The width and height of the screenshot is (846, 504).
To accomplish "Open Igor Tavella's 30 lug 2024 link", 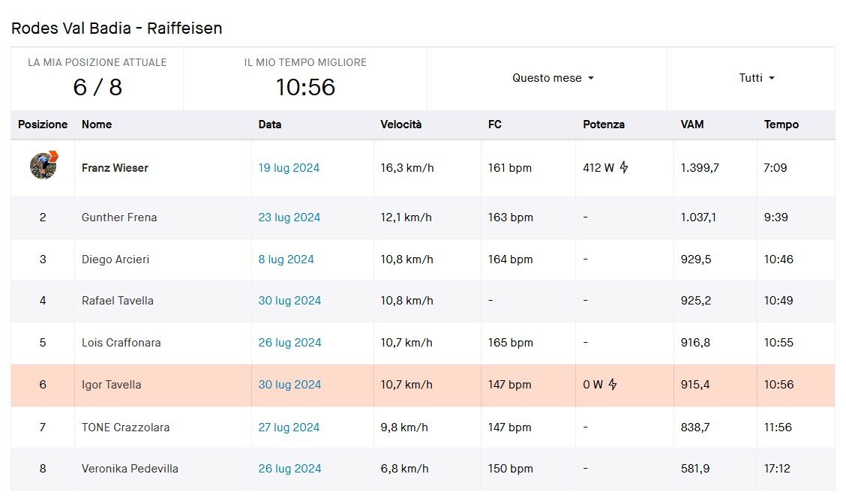I will pos(289,385).
